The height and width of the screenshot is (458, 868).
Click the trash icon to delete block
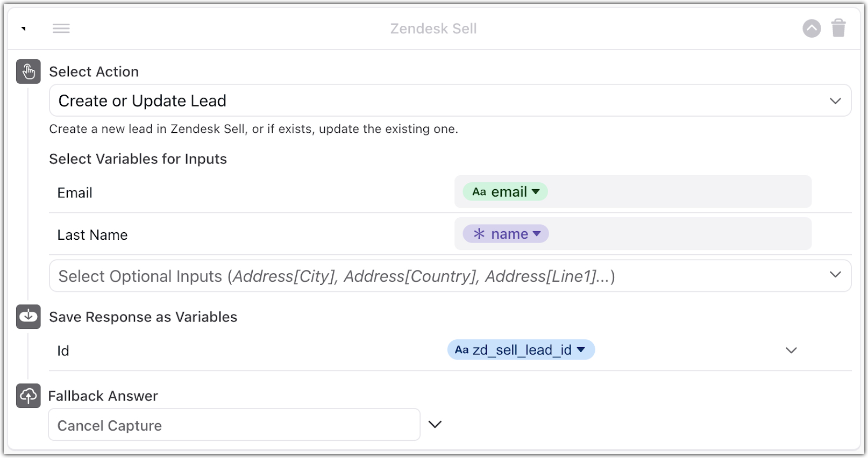(x=838, y=28)
